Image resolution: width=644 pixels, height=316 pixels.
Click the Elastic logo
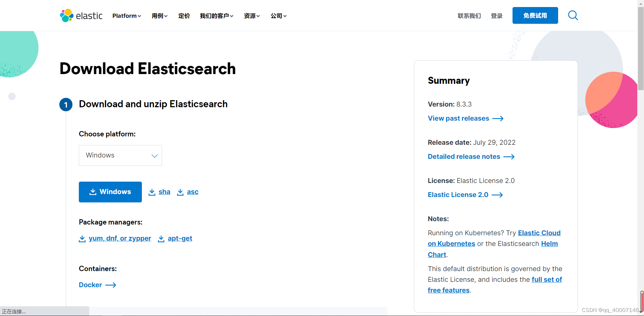[81, 15]
